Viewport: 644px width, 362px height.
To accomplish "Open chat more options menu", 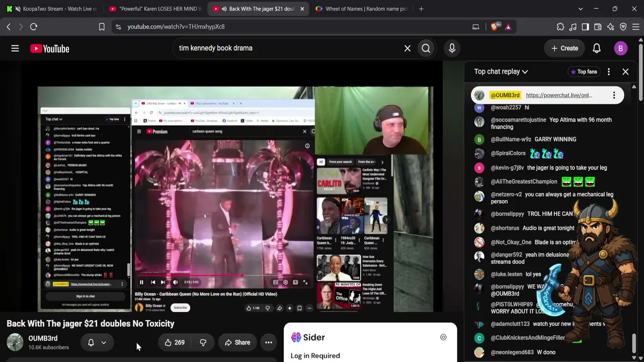I will point(609,72).
